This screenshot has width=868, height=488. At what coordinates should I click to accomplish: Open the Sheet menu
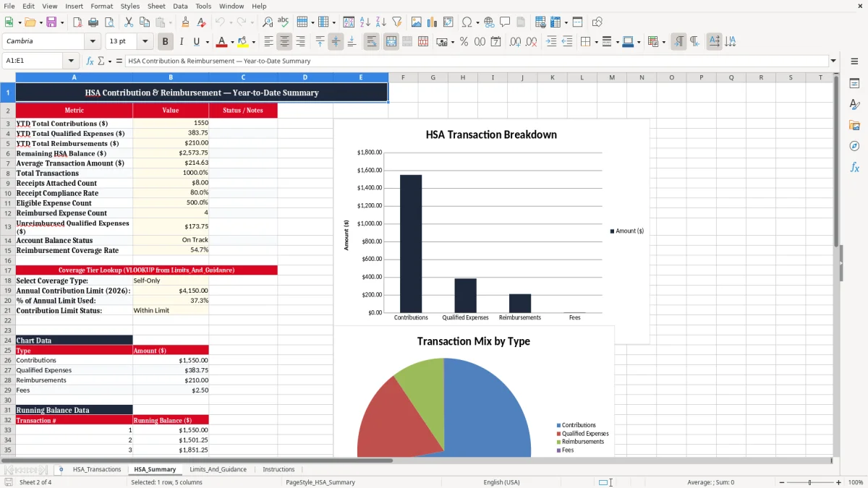[156, 6]
